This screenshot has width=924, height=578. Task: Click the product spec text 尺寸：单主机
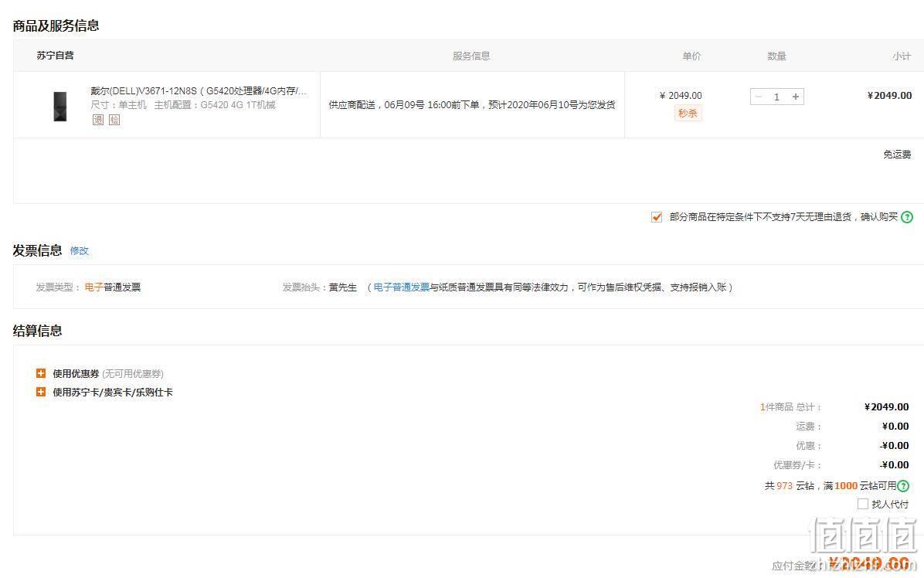118,105
